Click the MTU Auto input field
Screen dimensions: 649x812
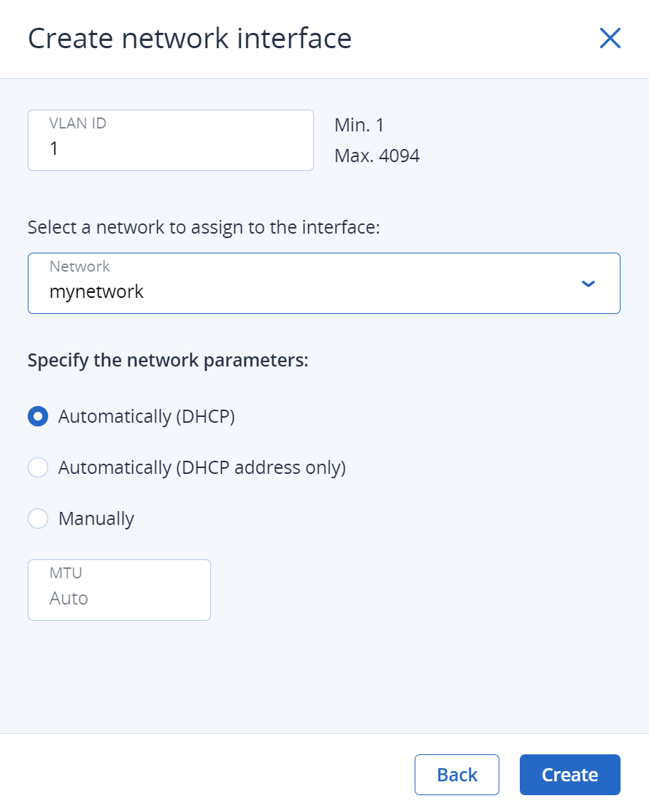tap(119, 598)
